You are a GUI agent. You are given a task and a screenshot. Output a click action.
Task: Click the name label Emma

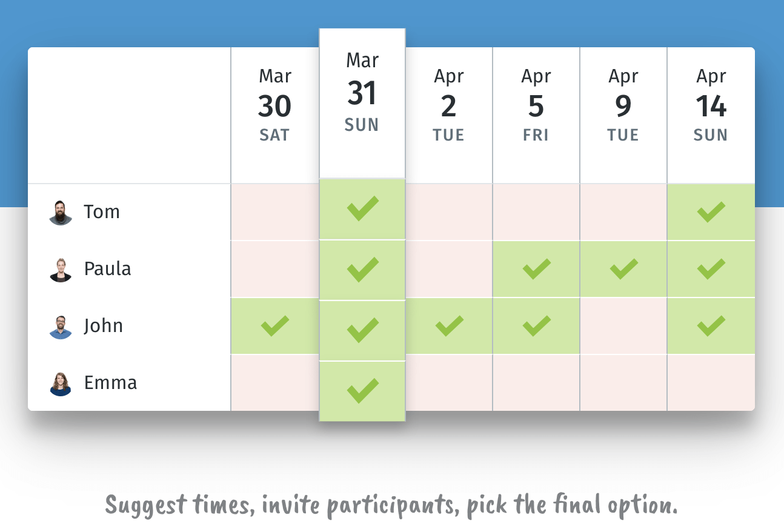[x=110, y=383]
